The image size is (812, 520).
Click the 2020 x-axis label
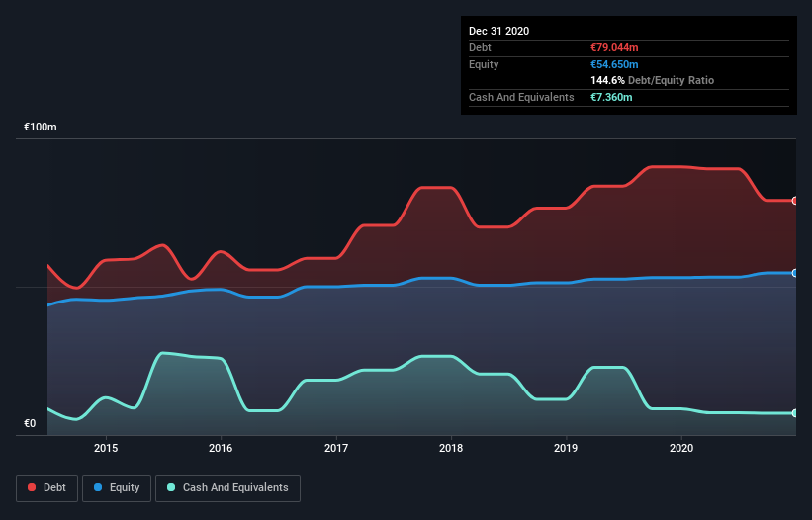pos(681,448)
